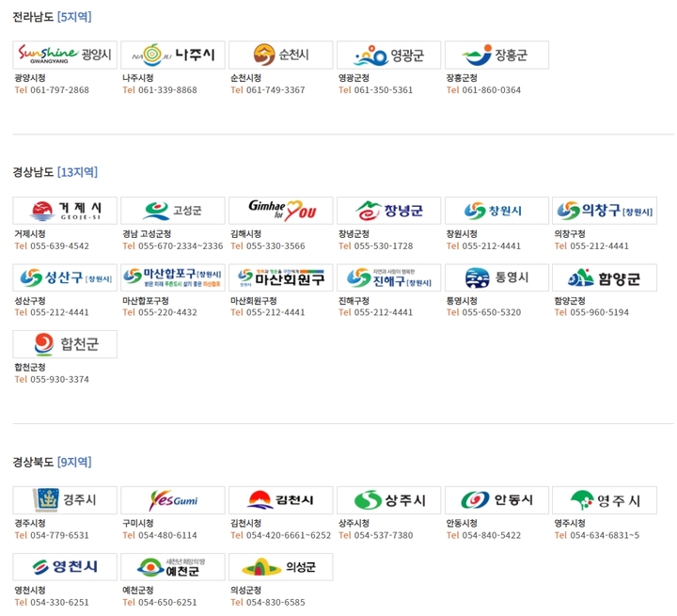Open the 성산구 [창원시] logo
The image size is (677, 616).
pyautogui.click(x=65, y=277)
